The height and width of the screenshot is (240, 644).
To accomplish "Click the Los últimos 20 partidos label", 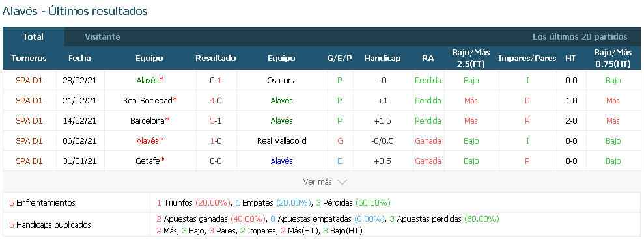I will pyautogui.click(x=580, y=37).
